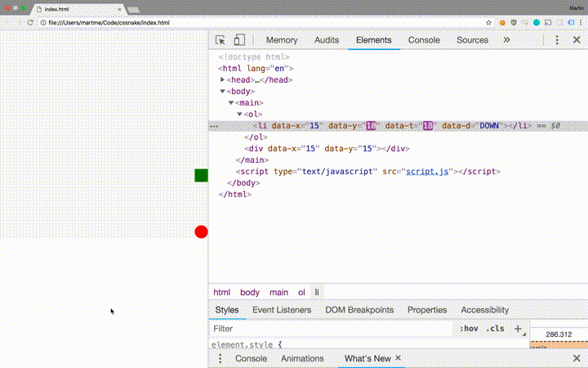588x368 pixels.
Task: Toggle the :hov element state panel
Action: 469,329
